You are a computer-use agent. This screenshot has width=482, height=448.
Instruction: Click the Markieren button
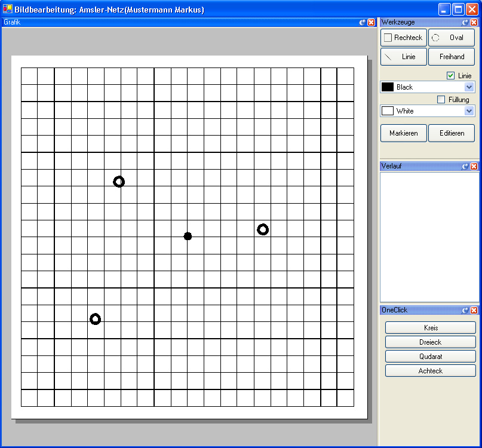click(404, 133)
